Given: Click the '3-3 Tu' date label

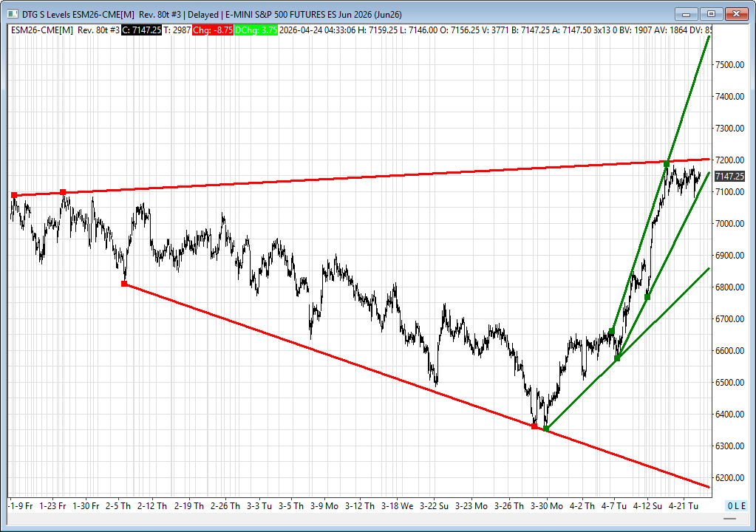Looking at the screenshot, I should point(259,506).
